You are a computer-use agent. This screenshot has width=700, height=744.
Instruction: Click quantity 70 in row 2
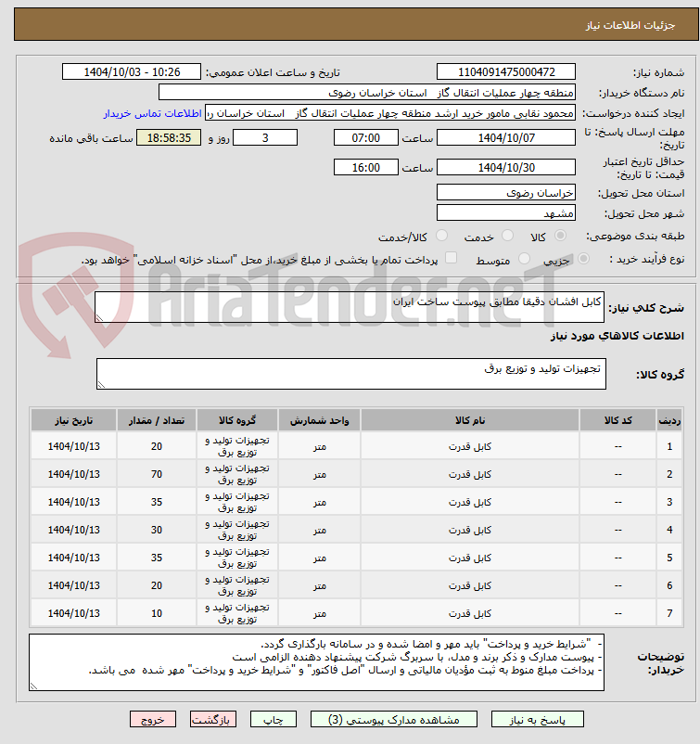tap(157, 474)
